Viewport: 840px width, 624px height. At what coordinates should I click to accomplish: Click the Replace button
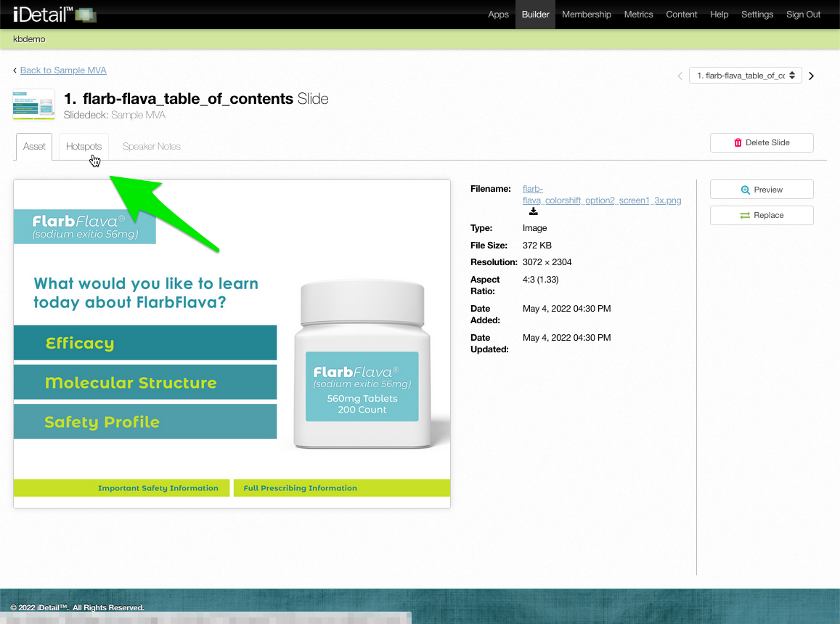762,215
